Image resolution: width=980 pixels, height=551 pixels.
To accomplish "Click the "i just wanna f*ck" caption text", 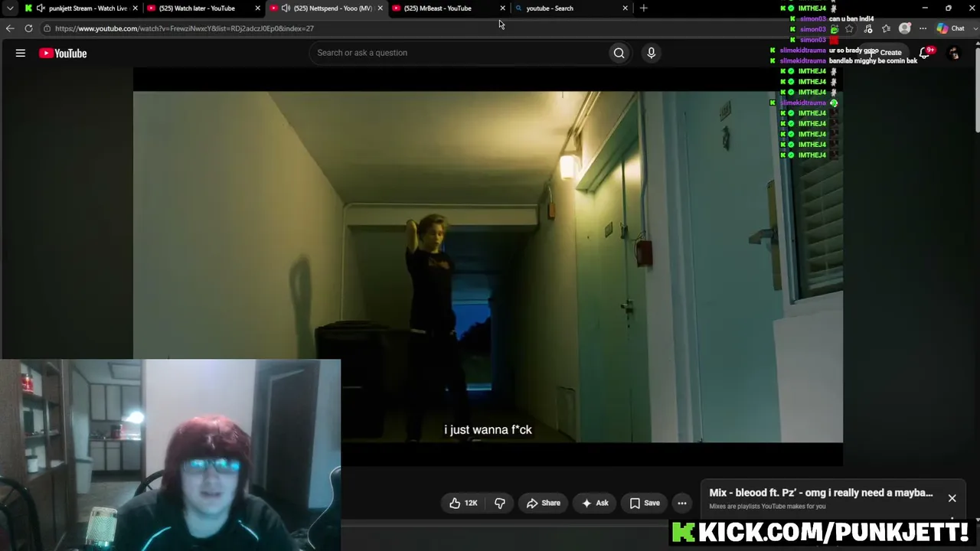I will click(488, 430).
